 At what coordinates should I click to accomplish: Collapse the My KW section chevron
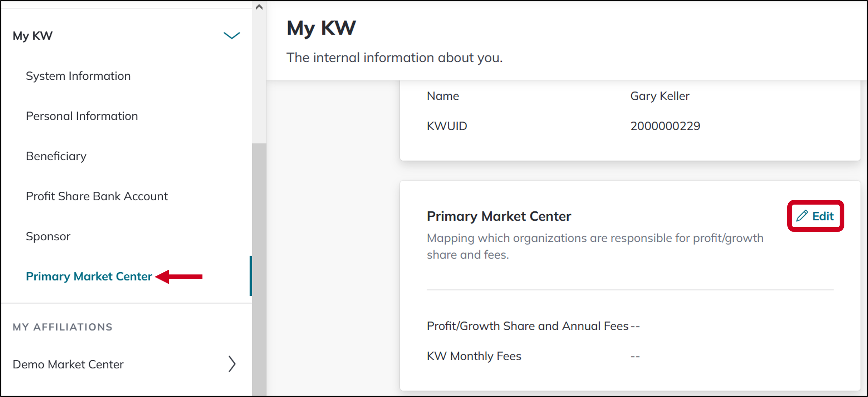(x=232, y=35)
